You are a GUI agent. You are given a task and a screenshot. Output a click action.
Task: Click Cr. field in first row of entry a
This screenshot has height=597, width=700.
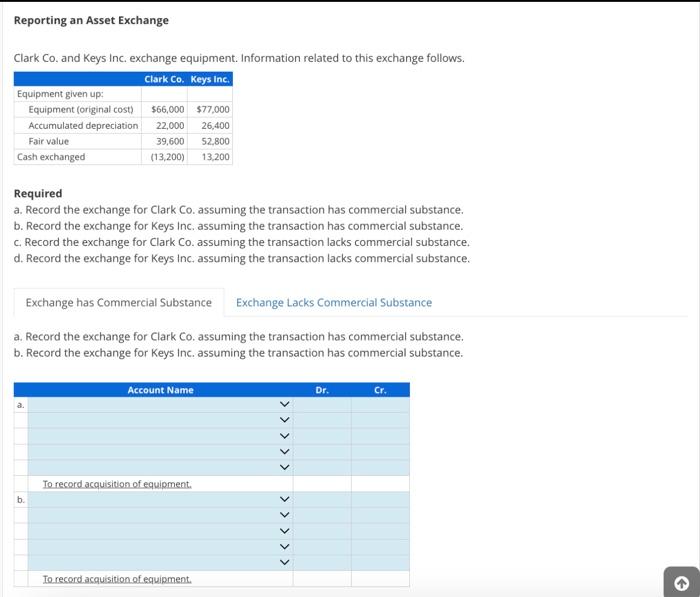[x=380, y=404]
